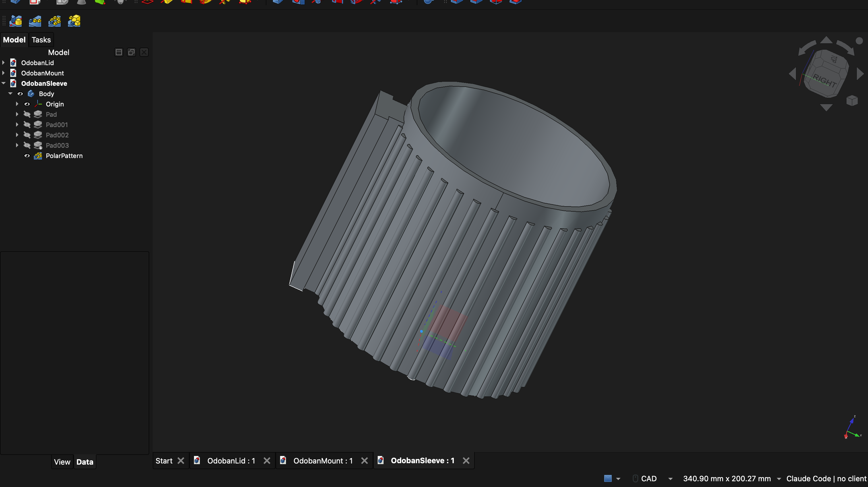Click the OdobanLid document icon in tree
This screenshot has height=487, width=868.
13,63
